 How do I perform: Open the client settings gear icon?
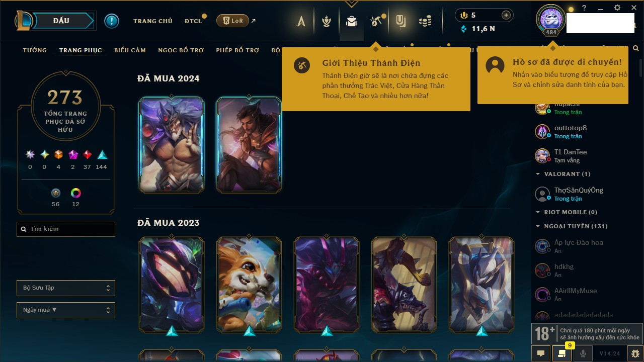[617, 8]
